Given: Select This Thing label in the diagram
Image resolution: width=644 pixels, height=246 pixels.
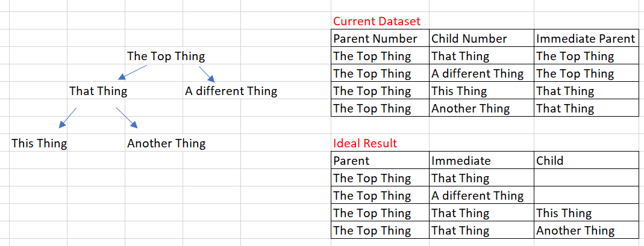Looking at the screenshot, I should click(x=39, y=144).
